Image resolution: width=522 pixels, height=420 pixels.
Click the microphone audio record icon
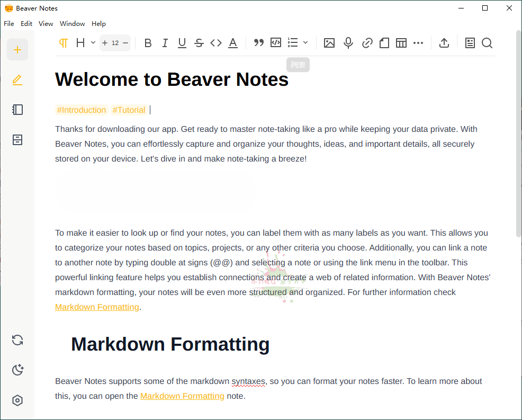(x=348, y=43)
